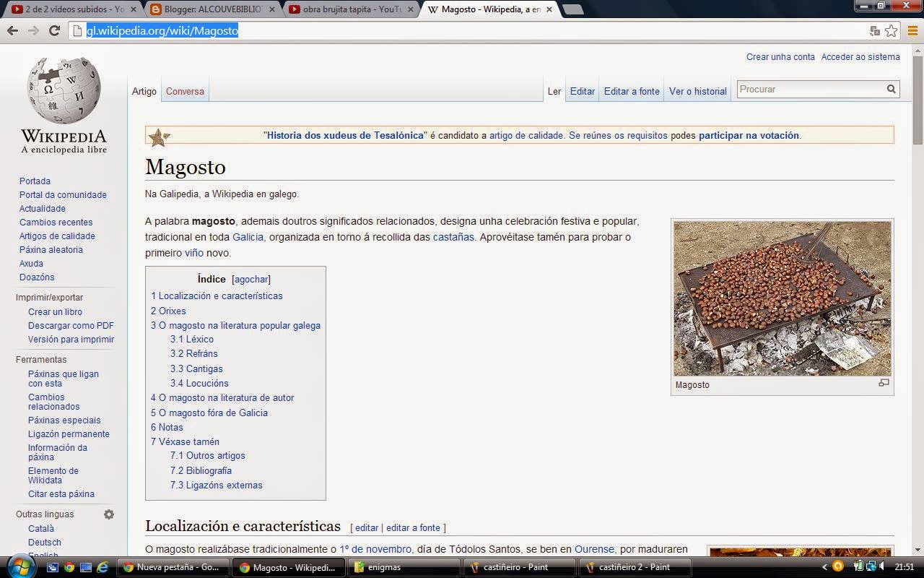Click Versión para imprimir
This screenshot has width=924, height=578.
pos(71,340)
